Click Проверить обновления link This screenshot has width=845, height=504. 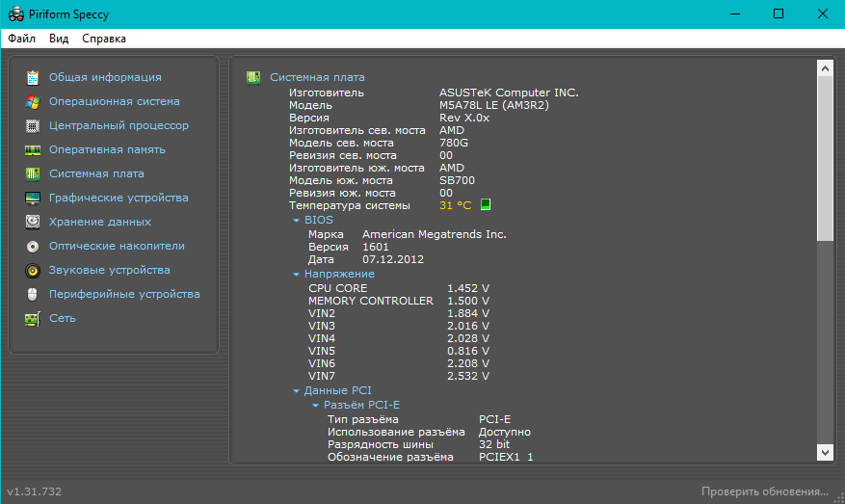[765, 491]
